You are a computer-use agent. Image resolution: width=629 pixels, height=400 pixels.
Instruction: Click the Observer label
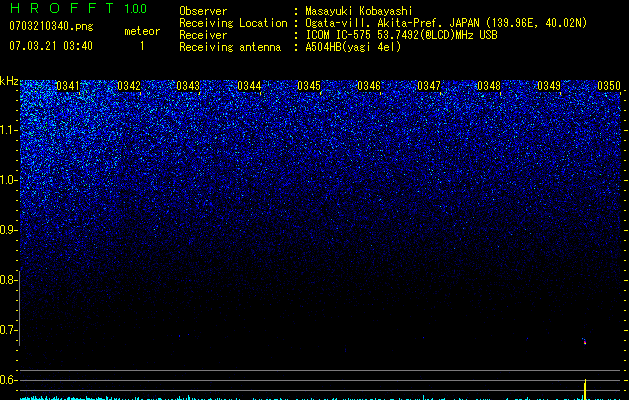coord(203,11)
